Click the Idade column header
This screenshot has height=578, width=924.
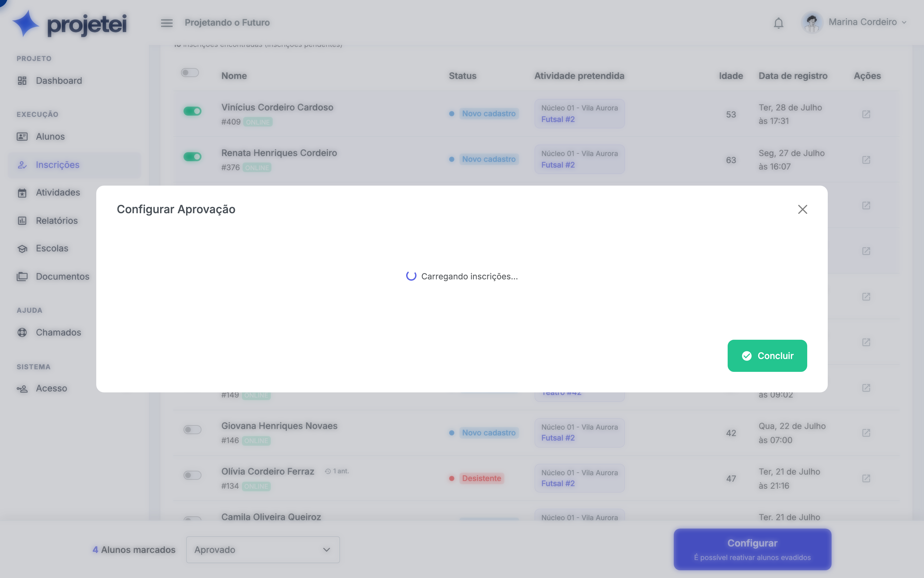click(x=731, y=76)
